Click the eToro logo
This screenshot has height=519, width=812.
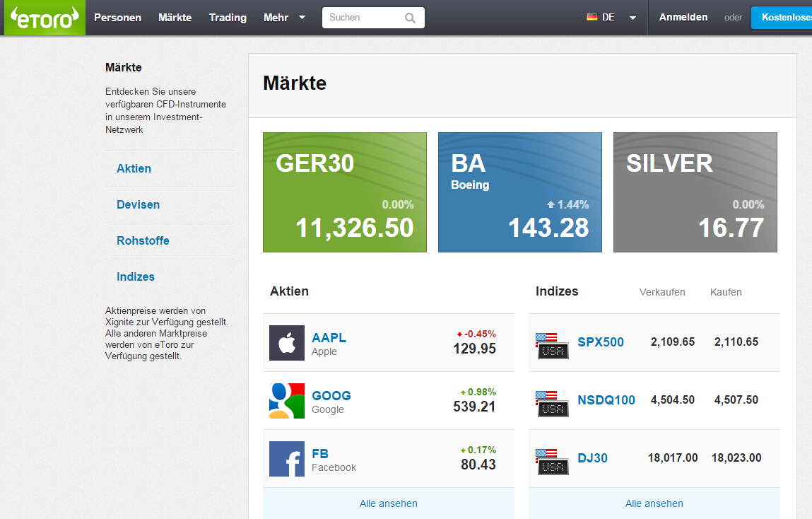(45, 18)
